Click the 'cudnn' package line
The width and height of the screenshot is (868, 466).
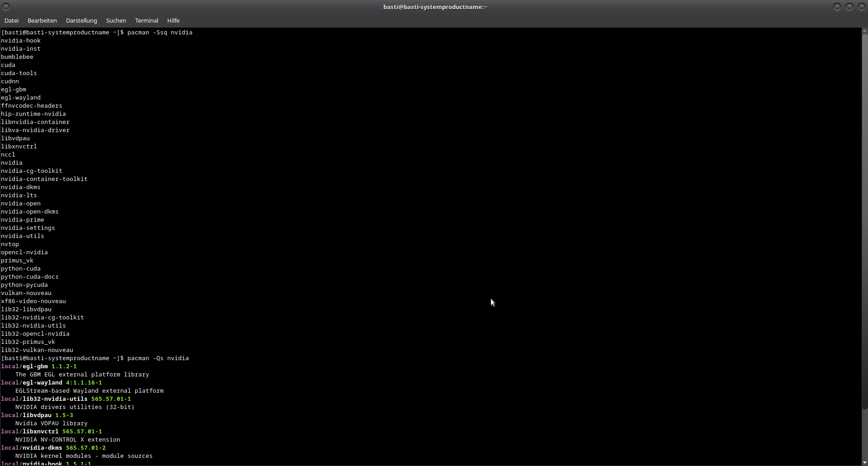pyautogui.click(x=10, y=81)
